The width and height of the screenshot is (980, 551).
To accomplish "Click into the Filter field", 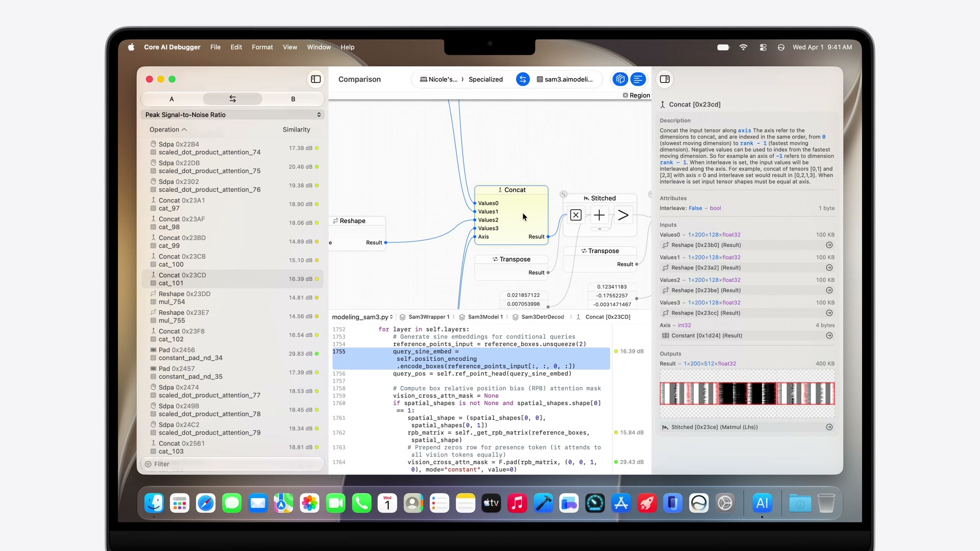I will pyautogui.click(x=232, y=464).
